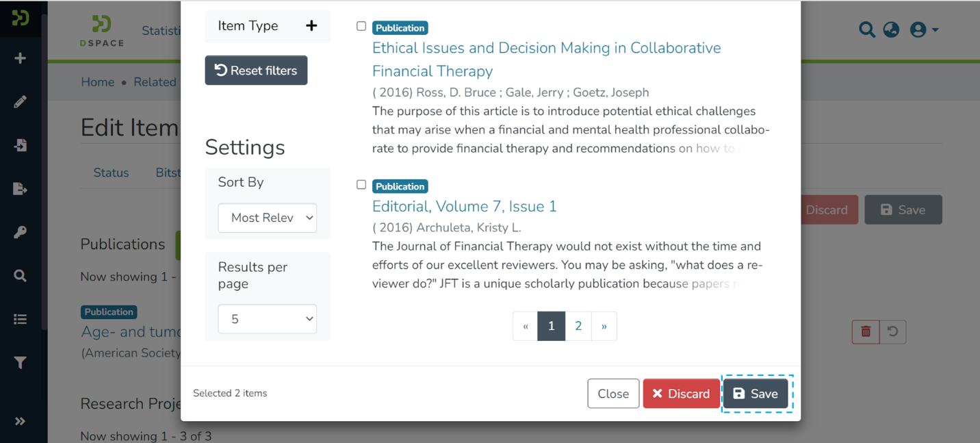Open the user profile account menu
This screenshot has height=443, width=980.
coord(923,29)
